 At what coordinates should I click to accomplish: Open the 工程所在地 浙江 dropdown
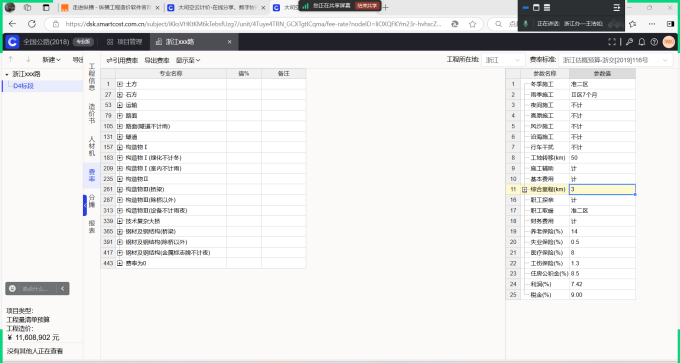pos(503,60)
